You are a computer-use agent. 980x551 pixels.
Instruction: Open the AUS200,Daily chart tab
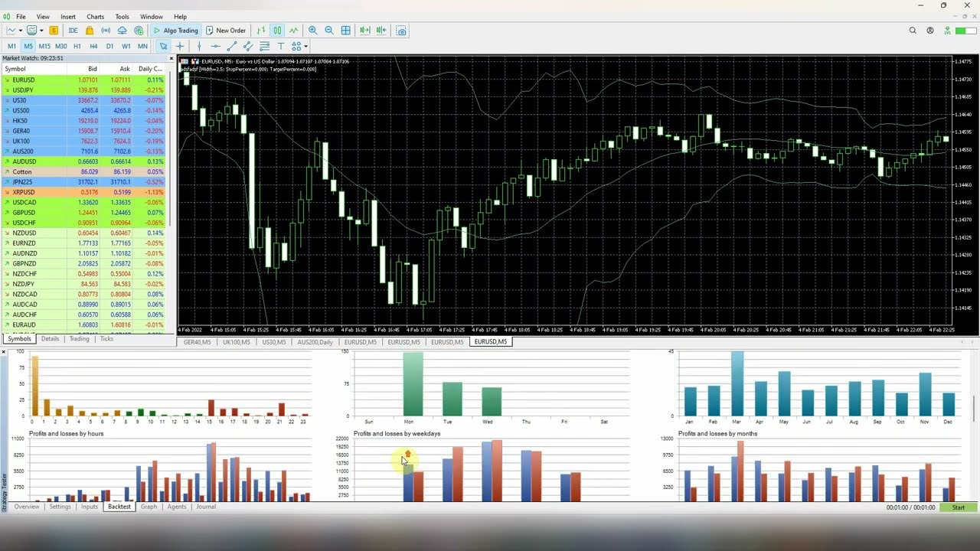click(x=315, y=342)
